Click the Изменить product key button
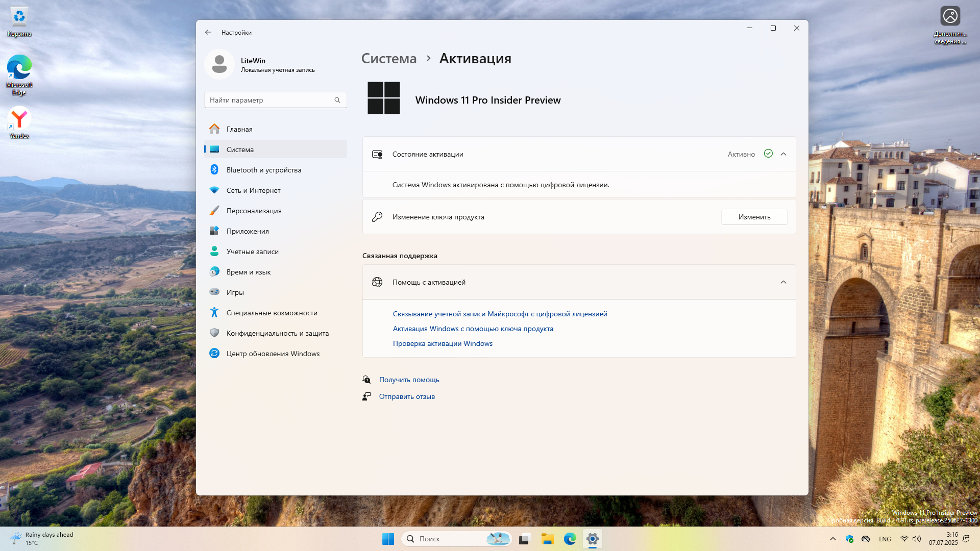The image size is (980, 551). point(754,217)
